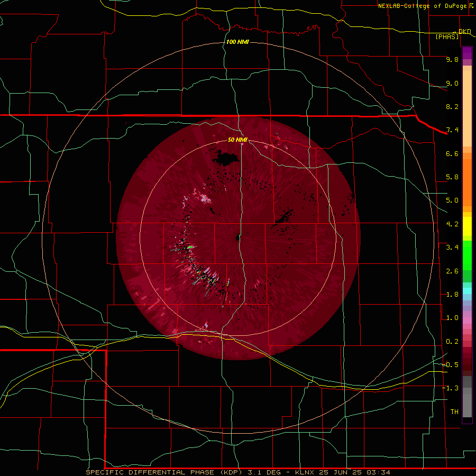
Task: Click the NEXLAB-College of DuPage label
Action: click(422, 6)
